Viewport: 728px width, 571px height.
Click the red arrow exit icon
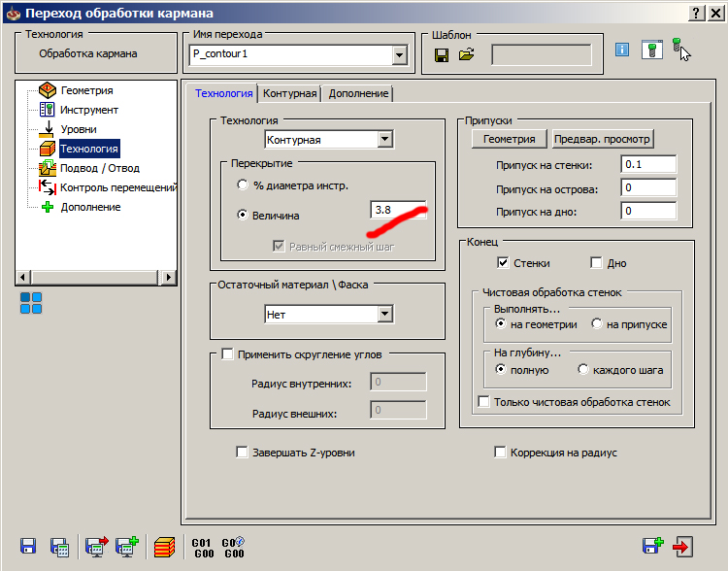pos(682,547)
